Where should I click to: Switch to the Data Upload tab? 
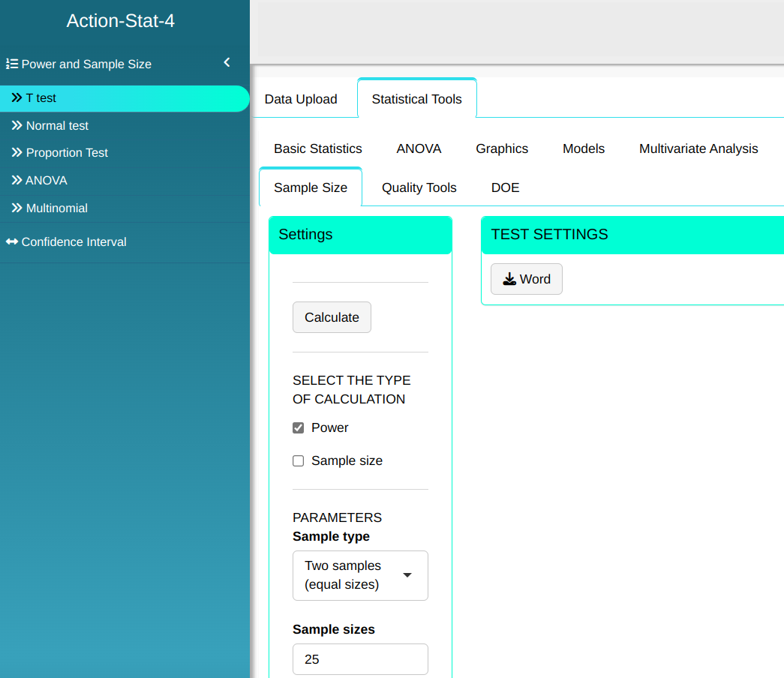pyautogui.click(x=301, y=99)
